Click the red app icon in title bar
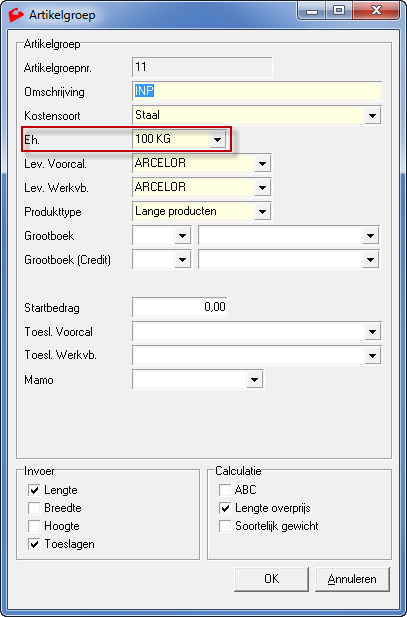 click(16, 15)
